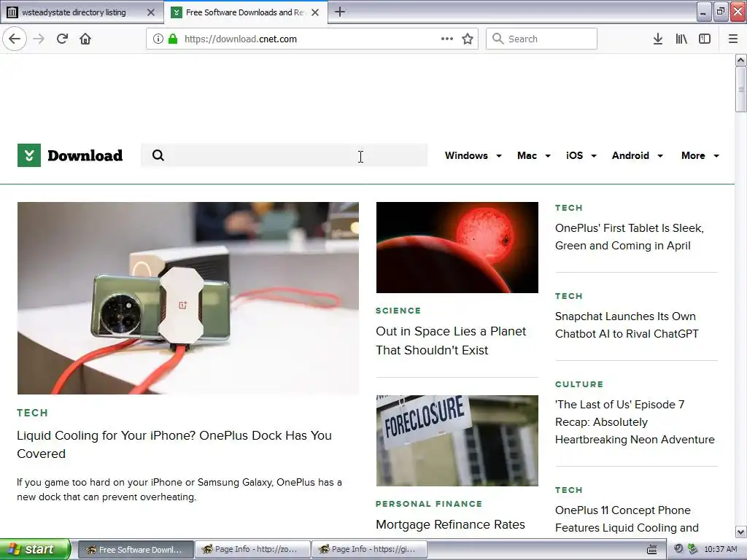Click the CULTURE category label
The width and height of the screenshot is (747, 560).
[578, 384]
